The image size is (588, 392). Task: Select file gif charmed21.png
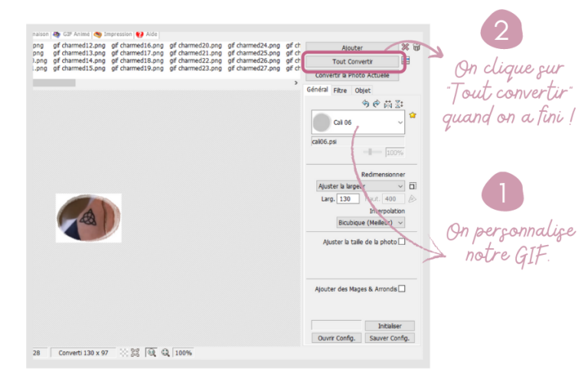[x=195, y=53]
